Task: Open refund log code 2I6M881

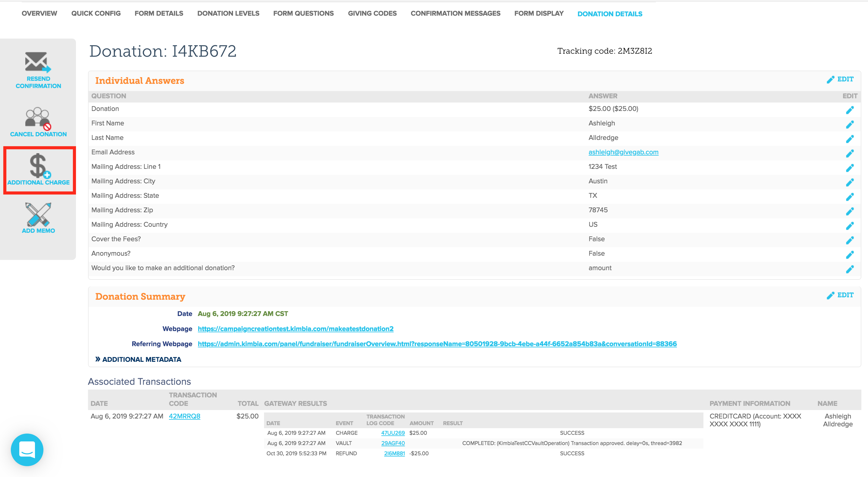Action: coord(394,453)
